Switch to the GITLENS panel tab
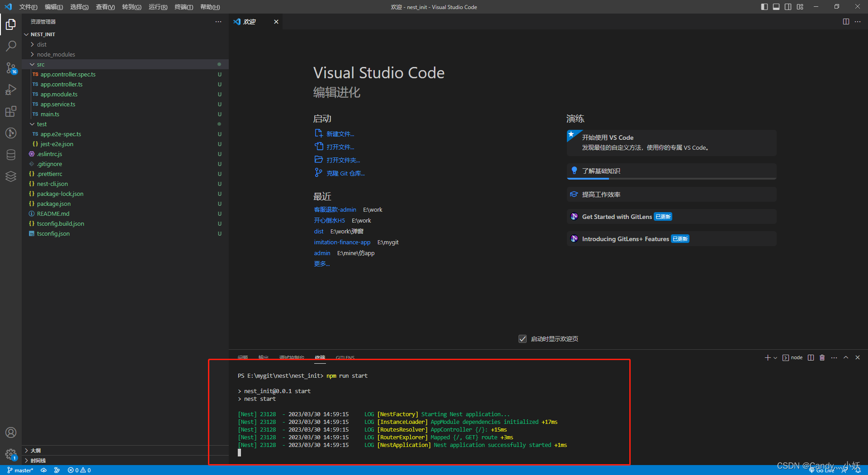Image resolution: width=868 pixels, height=475 pixels. click(345, 358)
